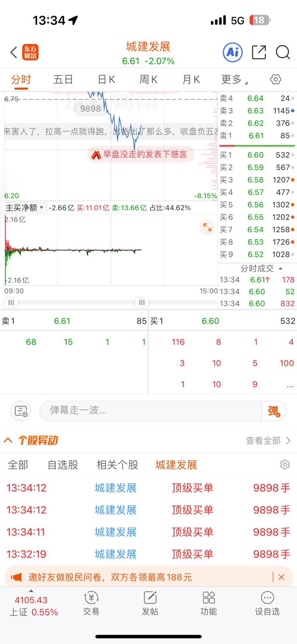This screenshot has height=644, width=297.
Task: Toggle the 弹 barrage switch
Action: (274, 411)
